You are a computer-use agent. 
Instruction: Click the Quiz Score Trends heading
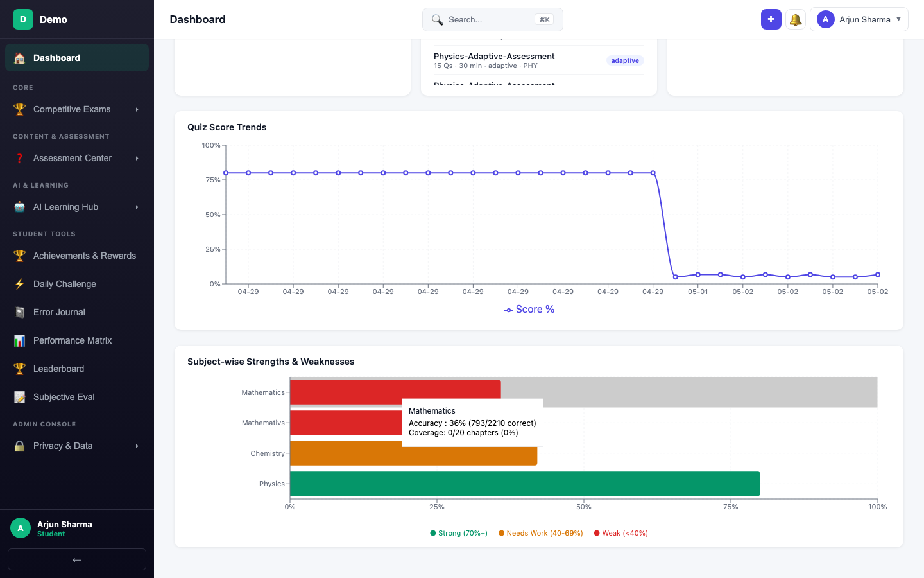(x=227, y=127)
